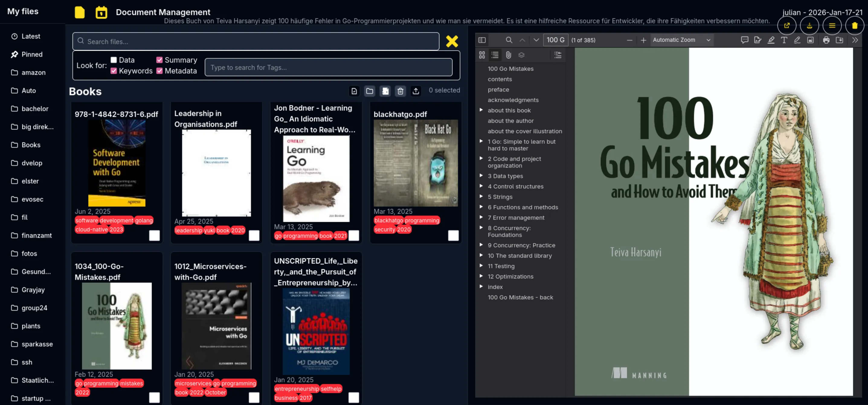Screen dimensions: 868x405
Task: Click the 'golang' tag on first book
Action: pos(144,221)
